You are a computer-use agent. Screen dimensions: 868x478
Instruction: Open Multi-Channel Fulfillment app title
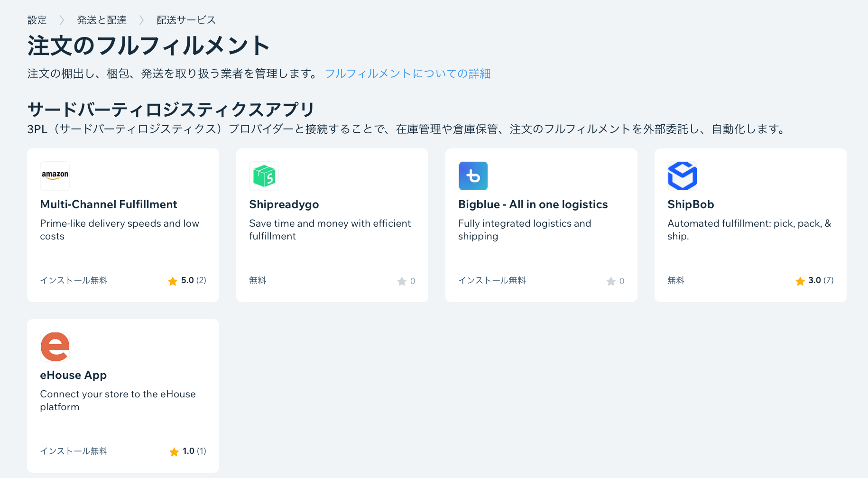(109, 204)
